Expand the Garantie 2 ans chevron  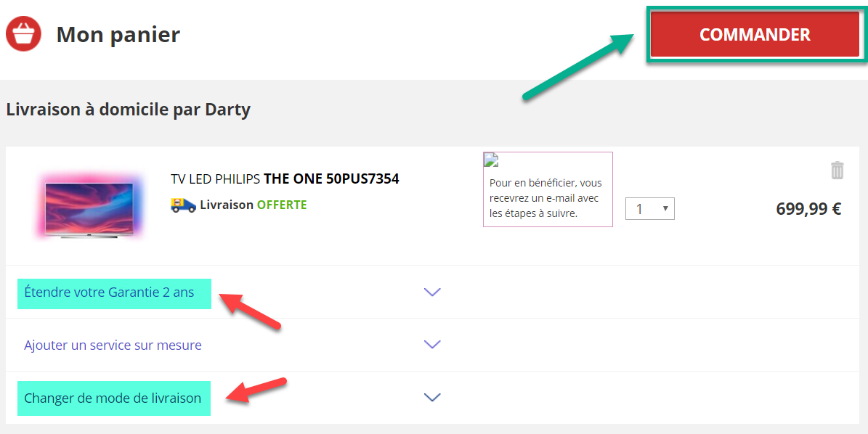(x=432, y=292)
